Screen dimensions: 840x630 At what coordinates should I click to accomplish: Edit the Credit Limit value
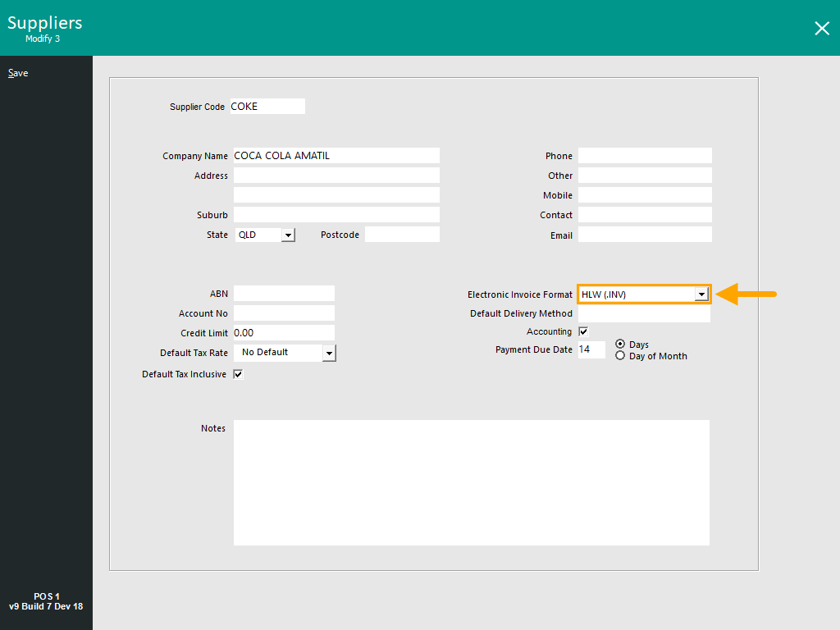pos(284,333)
